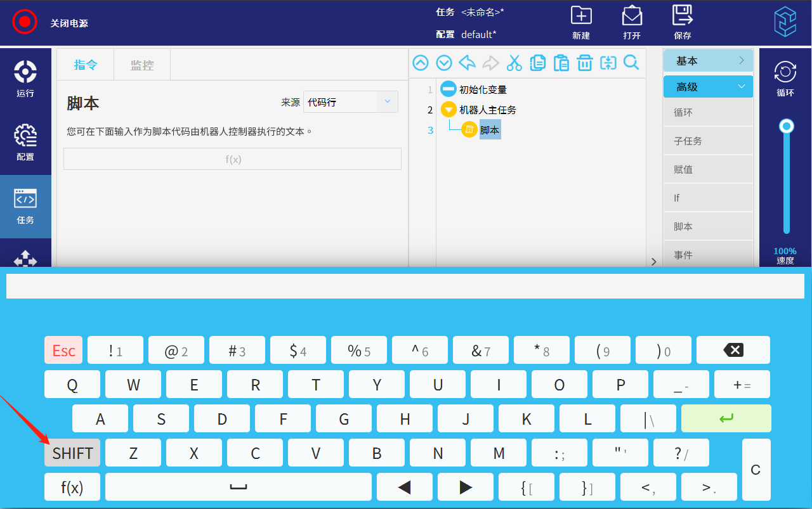Open search with the magnifier icon

631,62
